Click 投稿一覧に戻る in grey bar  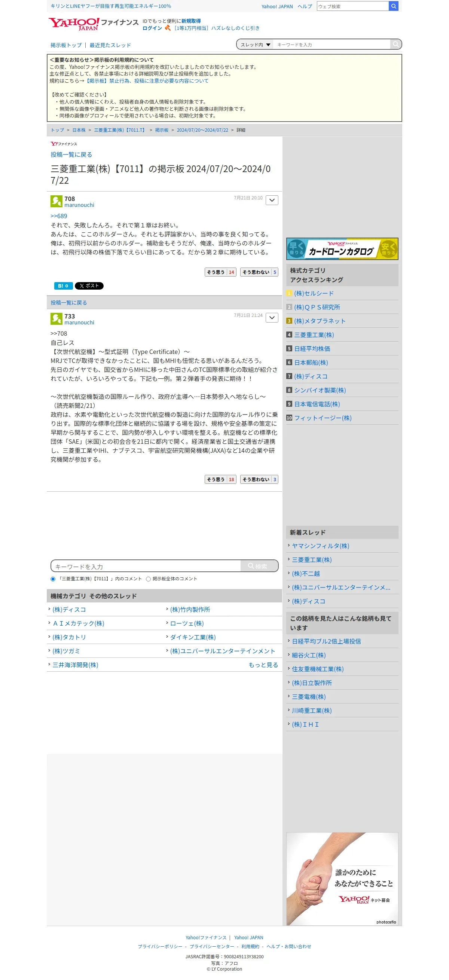[69, 302]
